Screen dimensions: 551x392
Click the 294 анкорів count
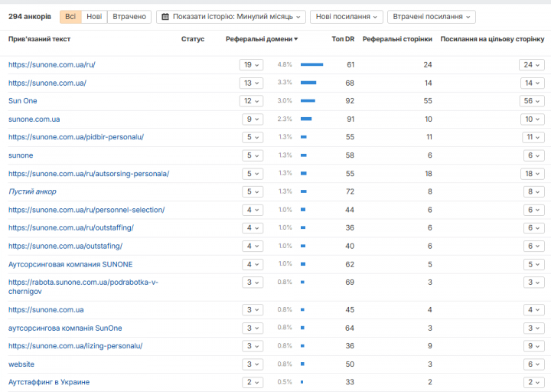[30, 17]
